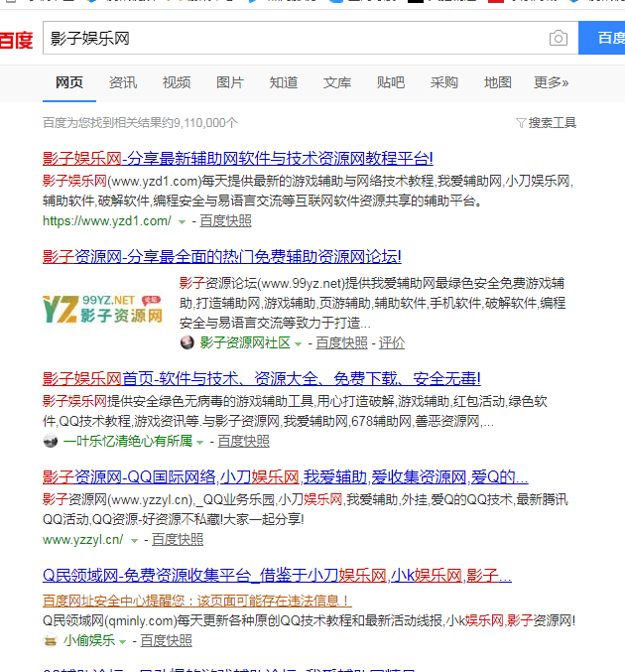Switch to the 知道 tab
Screen dimensions: 625x672
(x=284, y=82)
